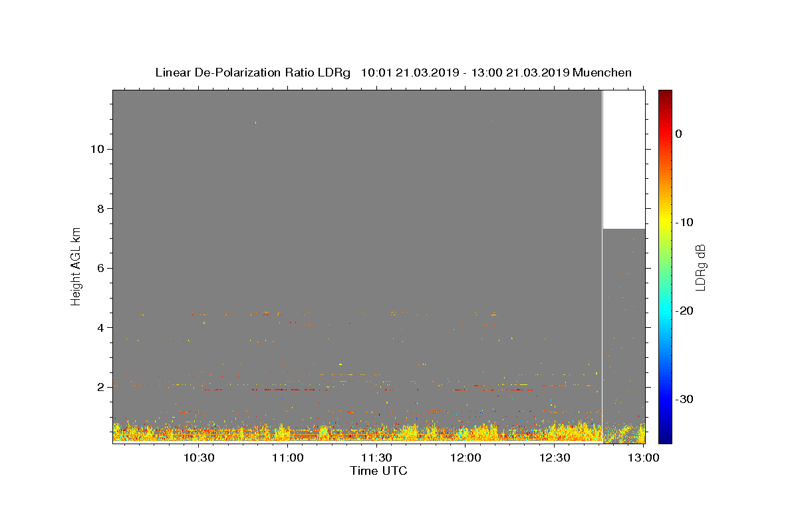Click the white no-data block at upper right of plot
798x532 pixels.
click(624, 160)
